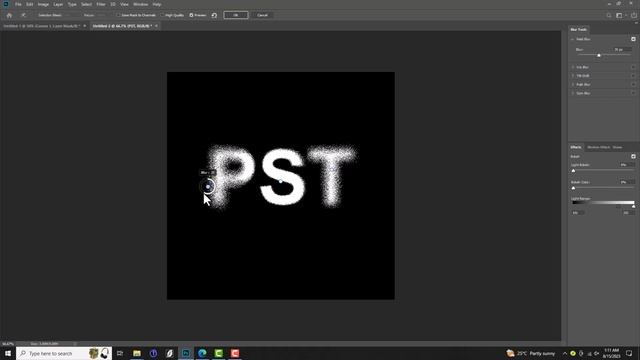Toggle Field Blur enable checkbox
The width and height of the screenshot is (640, 360).
[633, 39]
